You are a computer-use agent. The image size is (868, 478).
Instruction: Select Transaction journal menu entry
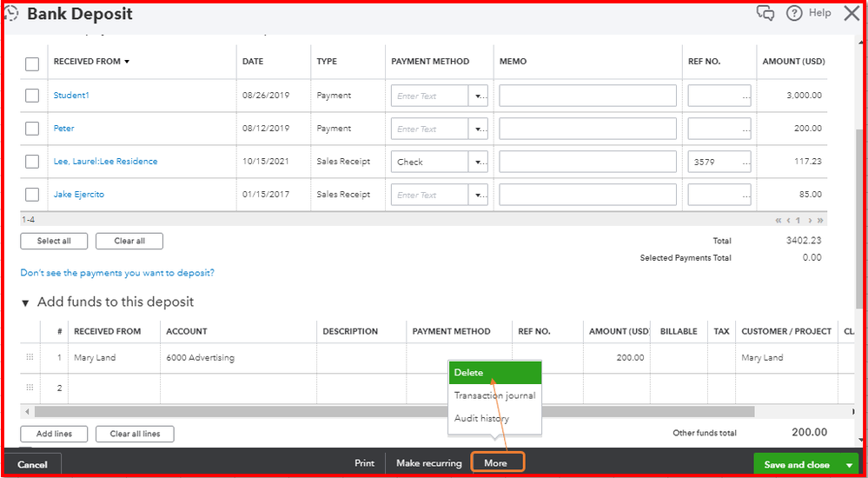[x=495, y=395]
